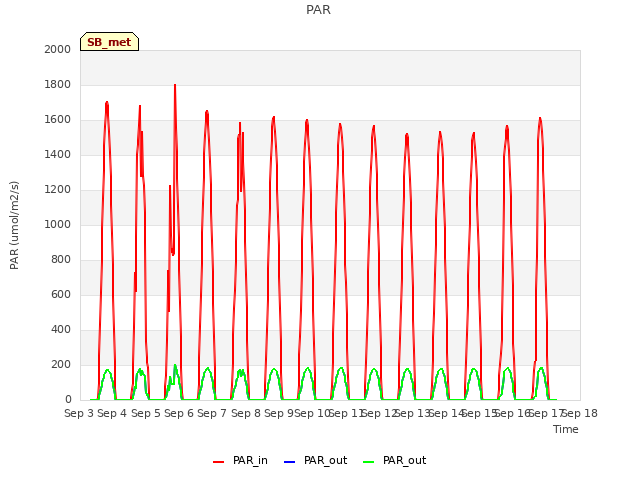
Task: Toggle PAR_in series in legend
Action: pos(250,460)
